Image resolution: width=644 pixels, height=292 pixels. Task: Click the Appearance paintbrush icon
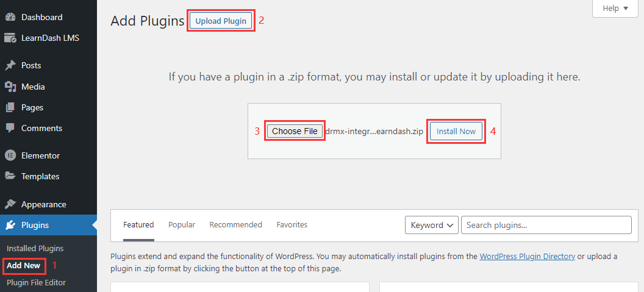pos(10,204)
